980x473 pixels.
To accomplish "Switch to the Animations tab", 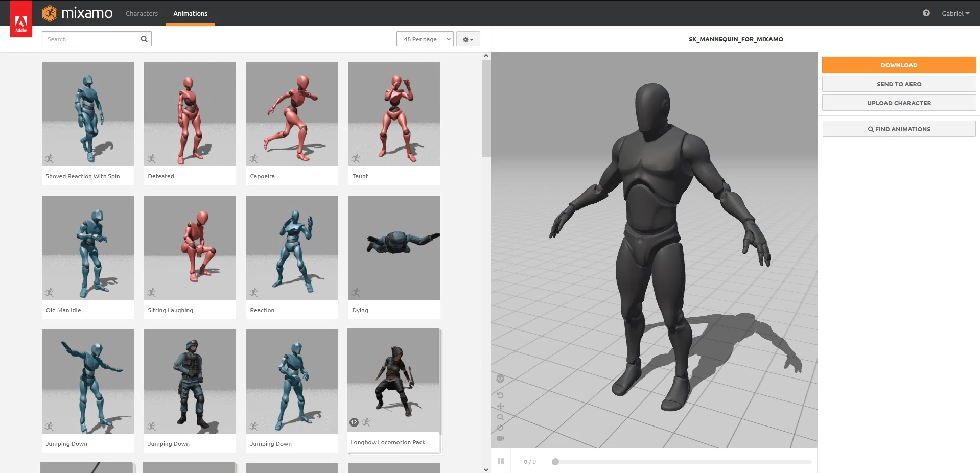I will click(x=190, y=13).
